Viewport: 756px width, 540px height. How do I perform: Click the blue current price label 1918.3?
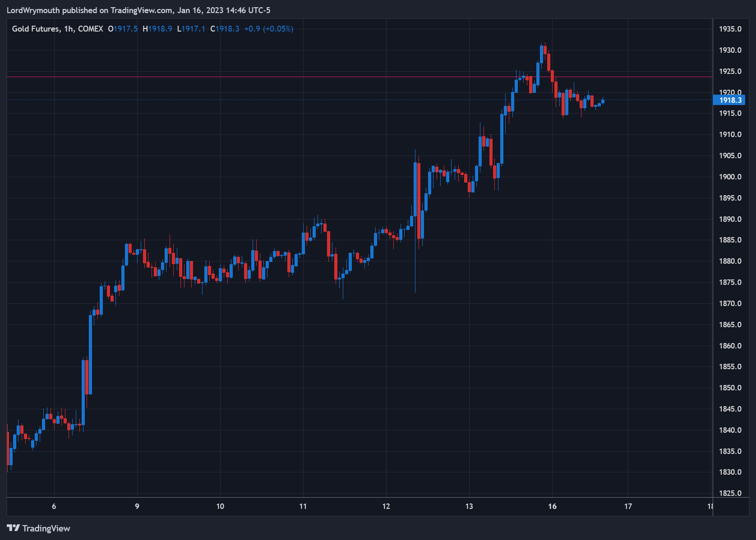coord(729,100)
